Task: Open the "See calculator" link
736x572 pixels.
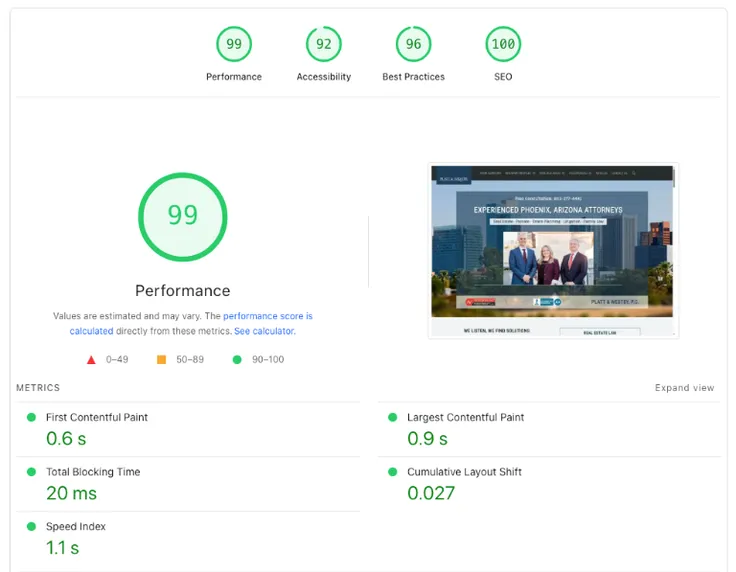Action: click(x=264, y=331)
